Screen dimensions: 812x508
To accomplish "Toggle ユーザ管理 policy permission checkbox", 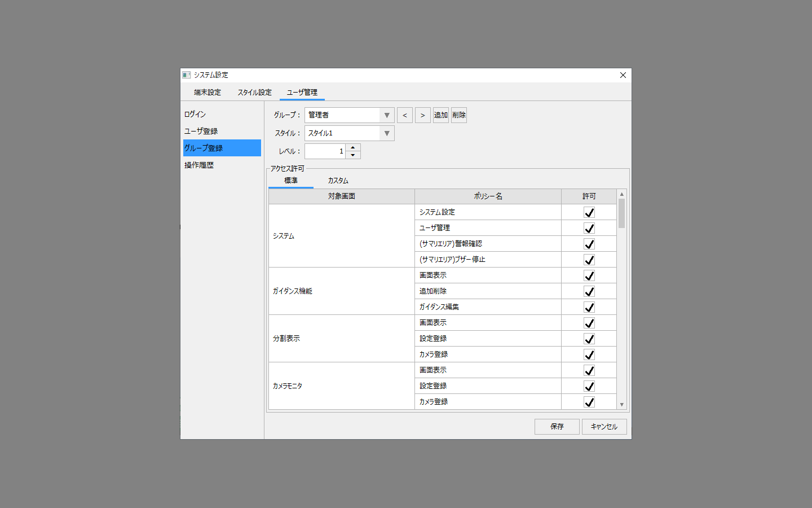I will click(589, 228).
